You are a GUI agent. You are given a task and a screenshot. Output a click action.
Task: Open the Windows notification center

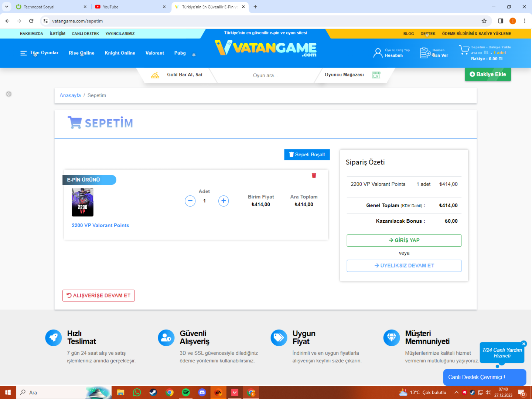[x=522, y=392]
